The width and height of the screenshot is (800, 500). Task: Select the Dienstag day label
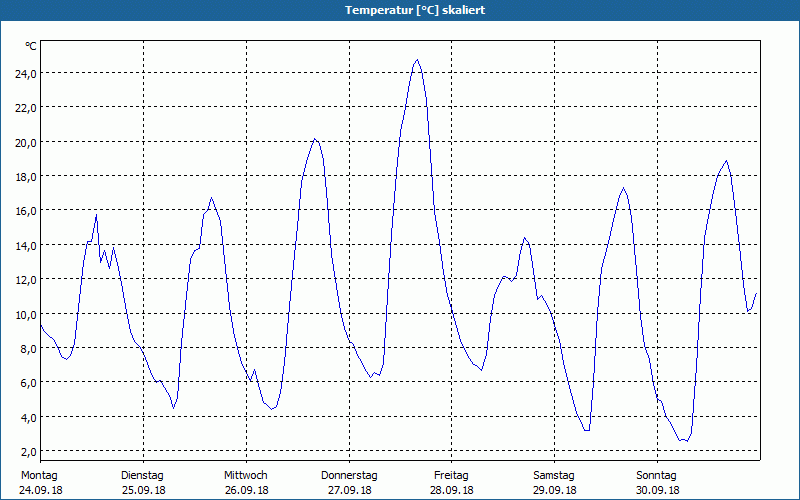pyautogui.click(x=142, y=475)
